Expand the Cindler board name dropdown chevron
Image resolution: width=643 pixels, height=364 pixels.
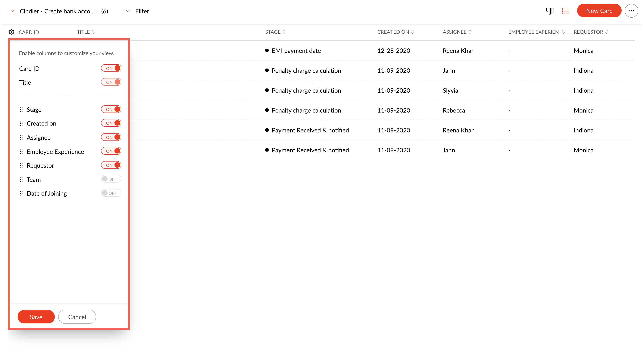(x=12, y=11)
